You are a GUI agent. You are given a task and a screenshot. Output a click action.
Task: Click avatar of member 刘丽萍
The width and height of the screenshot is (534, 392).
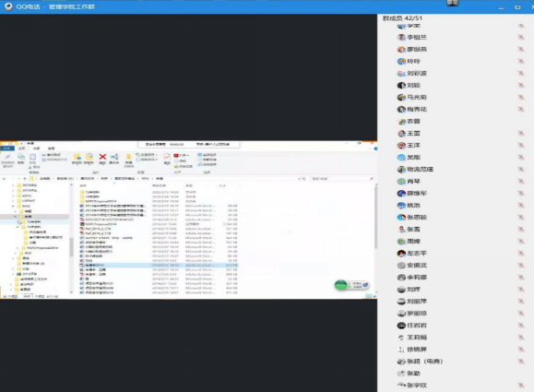(401, 302)
